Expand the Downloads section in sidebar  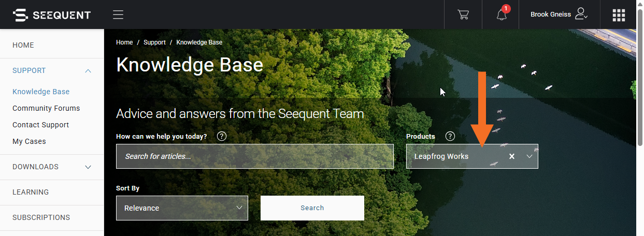click(88, 167)
